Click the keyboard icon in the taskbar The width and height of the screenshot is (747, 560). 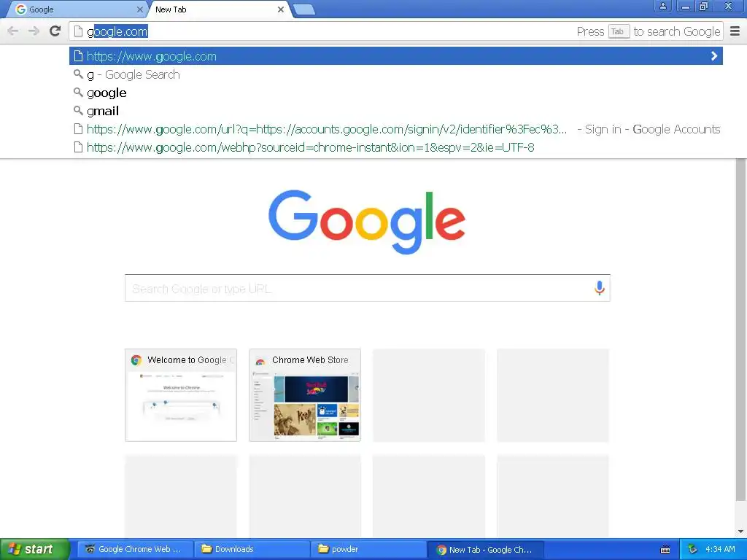pyautogui.click(x=665, y=550)
